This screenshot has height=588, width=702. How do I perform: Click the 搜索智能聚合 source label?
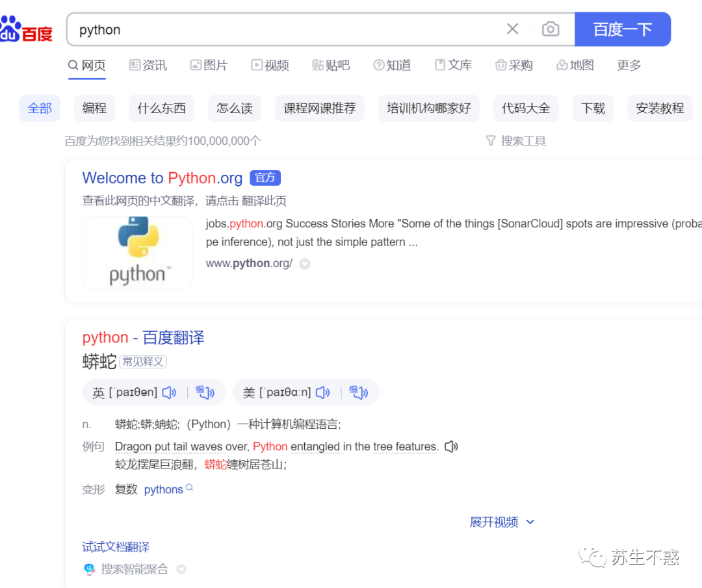pyautogui.click(x=135, y=569)
